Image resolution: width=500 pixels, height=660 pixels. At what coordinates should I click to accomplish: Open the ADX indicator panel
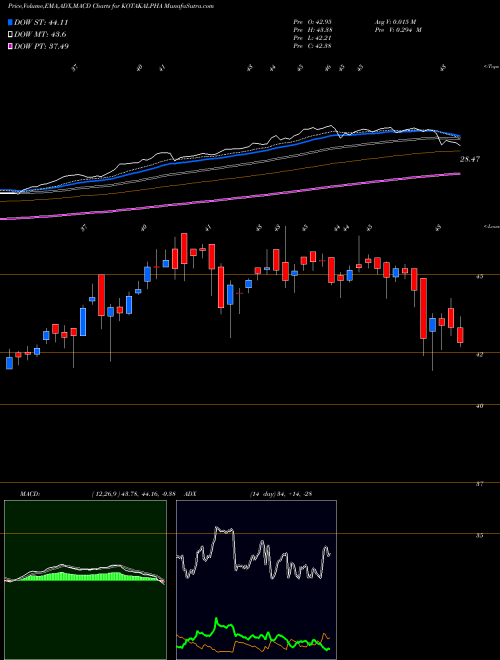click(x=256, y=580)
